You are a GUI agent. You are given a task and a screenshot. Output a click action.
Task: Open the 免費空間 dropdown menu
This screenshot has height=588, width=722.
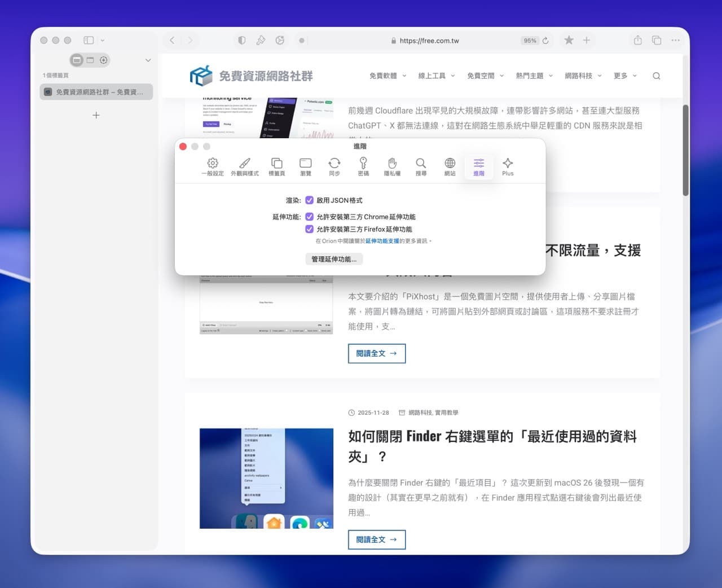coord(482,75)
